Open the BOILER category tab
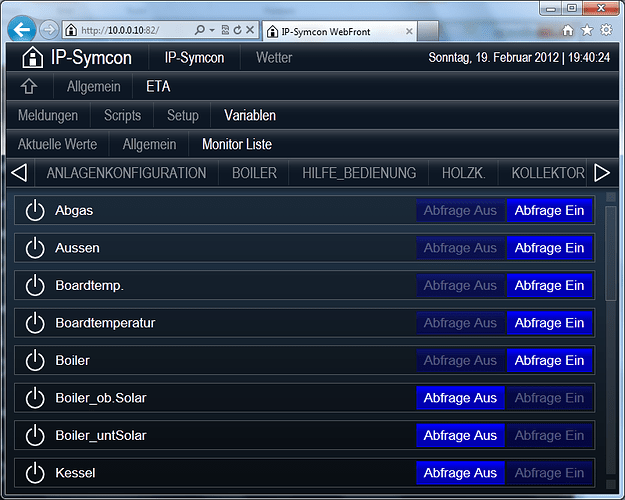This screenshot has width=625, height=500. click(254, 173)
